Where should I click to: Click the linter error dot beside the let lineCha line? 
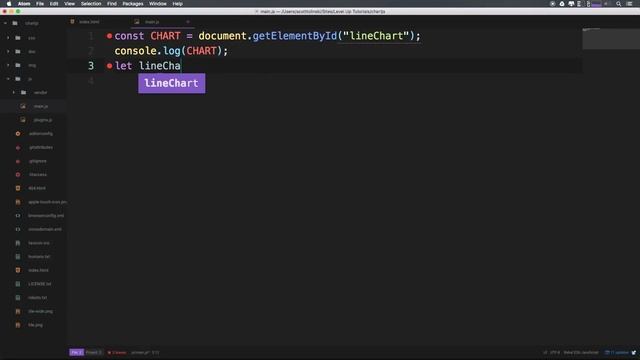(109, 66)
